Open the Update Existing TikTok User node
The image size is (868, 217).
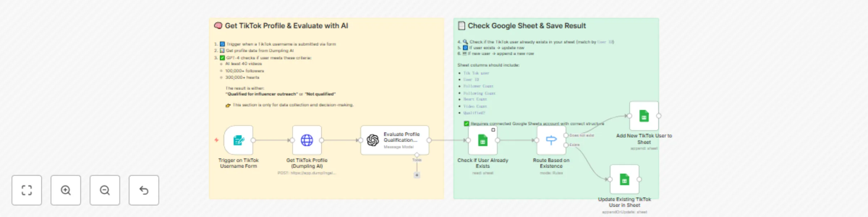625,179
